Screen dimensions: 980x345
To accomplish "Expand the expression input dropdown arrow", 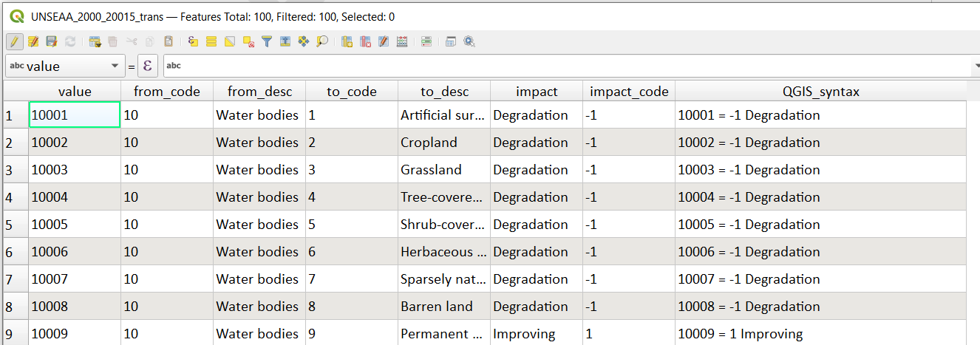I will [976, 66].
